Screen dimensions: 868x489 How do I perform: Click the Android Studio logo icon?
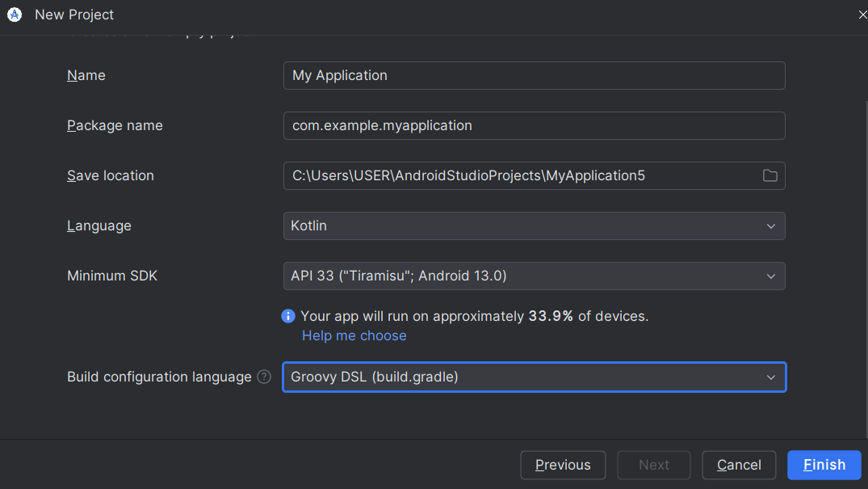click(x=15, y=15)
